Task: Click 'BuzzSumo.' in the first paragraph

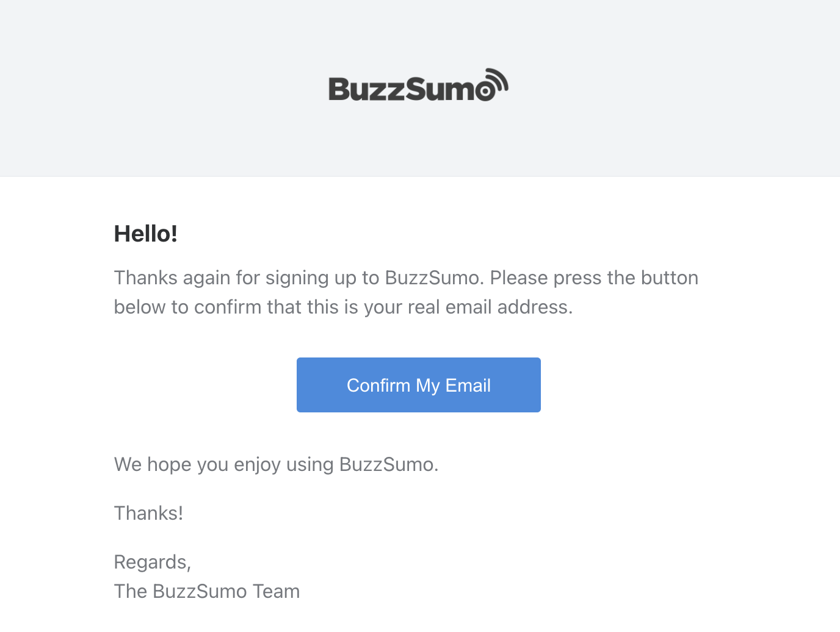Action: coord(434,278)
